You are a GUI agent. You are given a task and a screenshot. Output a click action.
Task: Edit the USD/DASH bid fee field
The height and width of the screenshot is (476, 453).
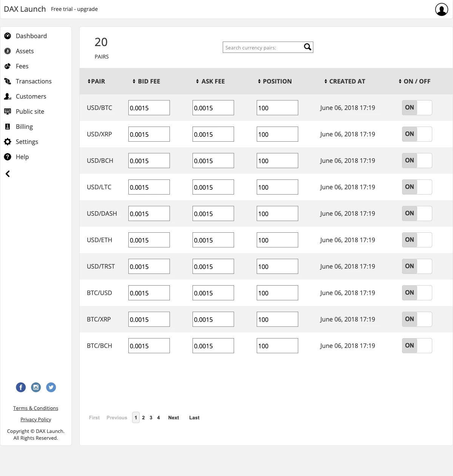149,213
